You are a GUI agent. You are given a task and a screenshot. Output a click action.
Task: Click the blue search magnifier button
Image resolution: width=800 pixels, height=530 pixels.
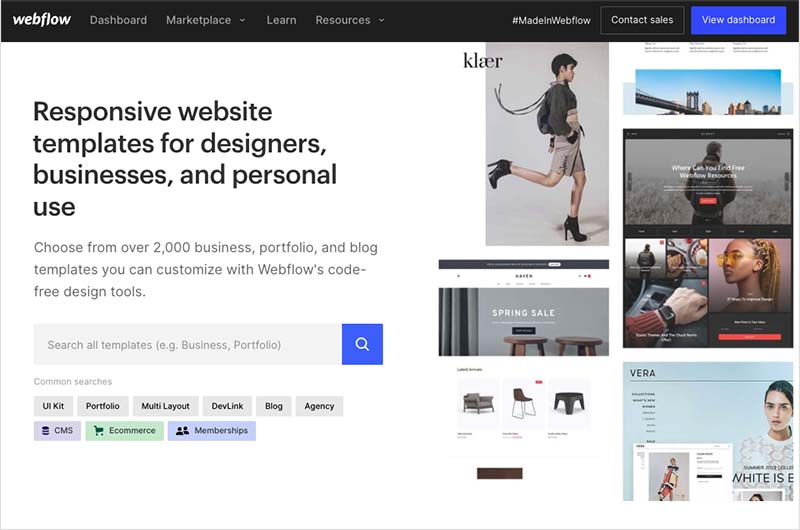362,344
